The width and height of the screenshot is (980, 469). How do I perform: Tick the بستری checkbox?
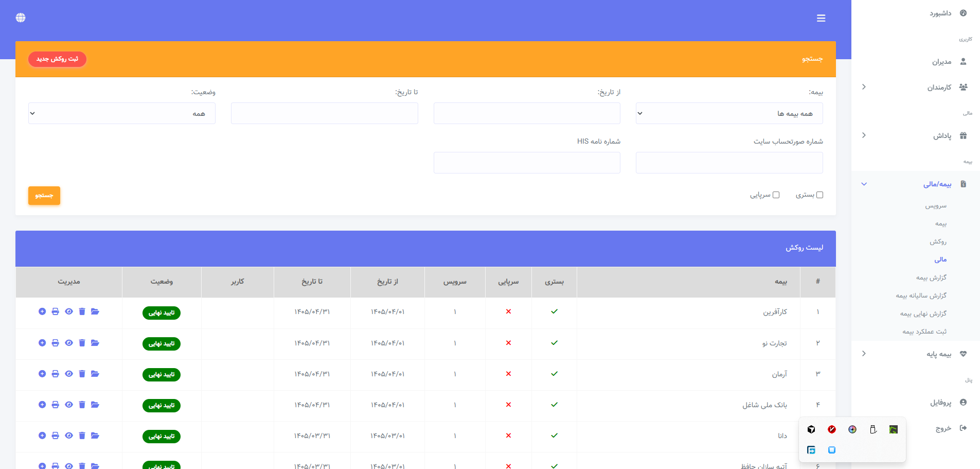click(x=820, y=195)
